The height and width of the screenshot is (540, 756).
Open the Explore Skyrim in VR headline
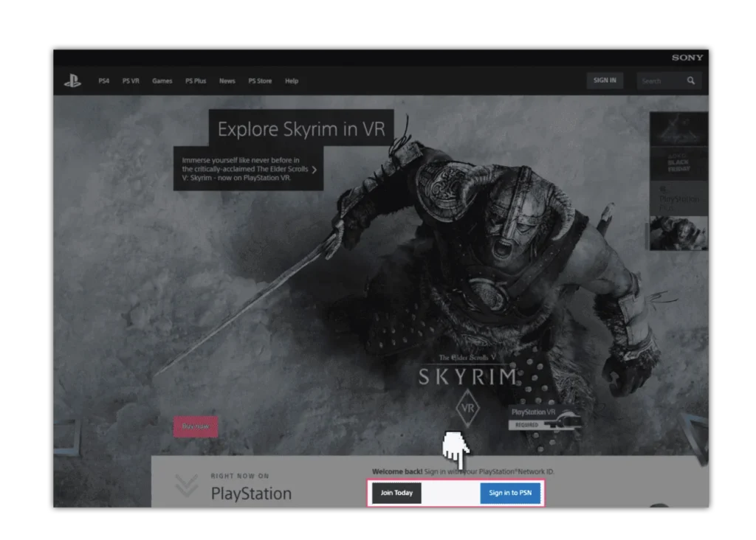301,128
